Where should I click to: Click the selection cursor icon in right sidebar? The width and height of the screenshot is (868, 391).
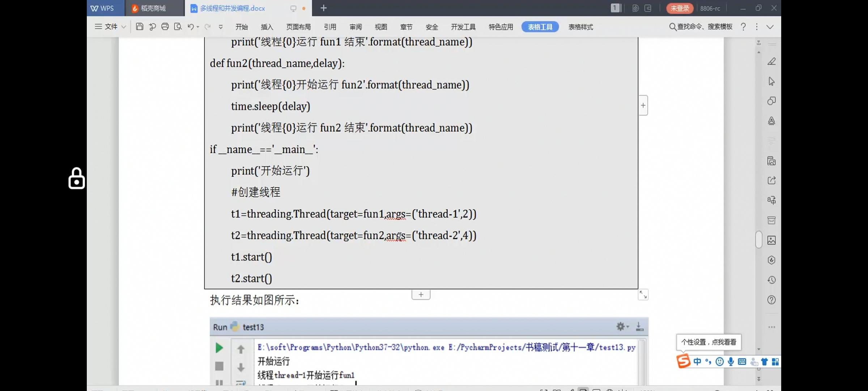pyautogui.click(x=771, y=81)
